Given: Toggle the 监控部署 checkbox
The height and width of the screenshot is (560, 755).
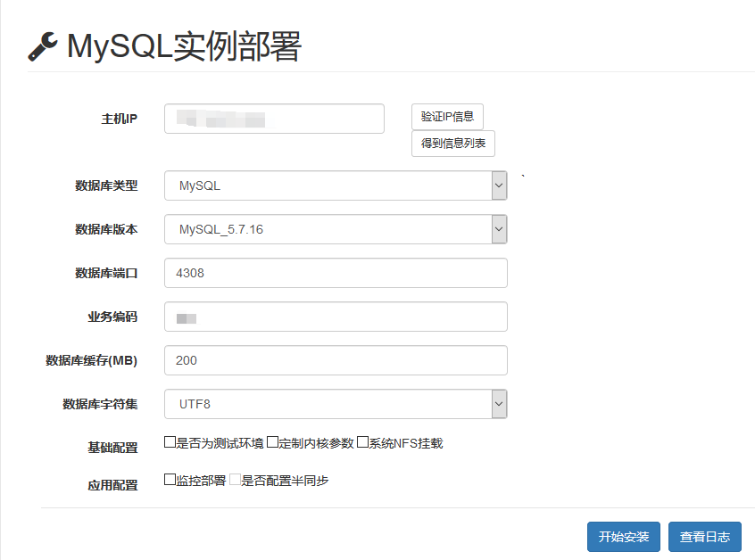Looking at the screenshot, I should (x=170, y=479).
